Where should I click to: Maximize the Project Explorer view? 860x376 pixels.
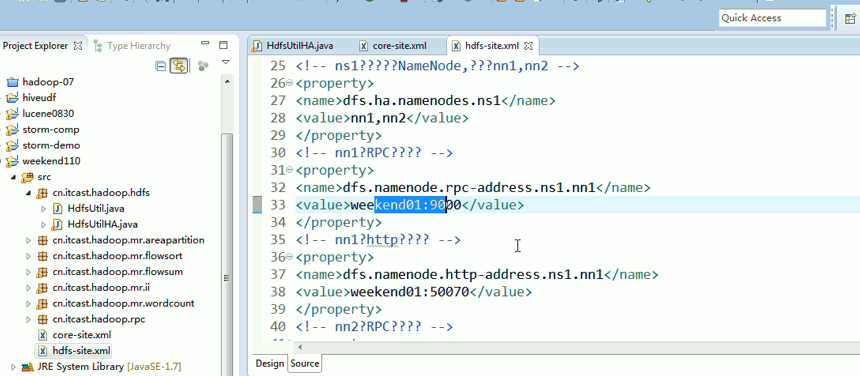223,45
